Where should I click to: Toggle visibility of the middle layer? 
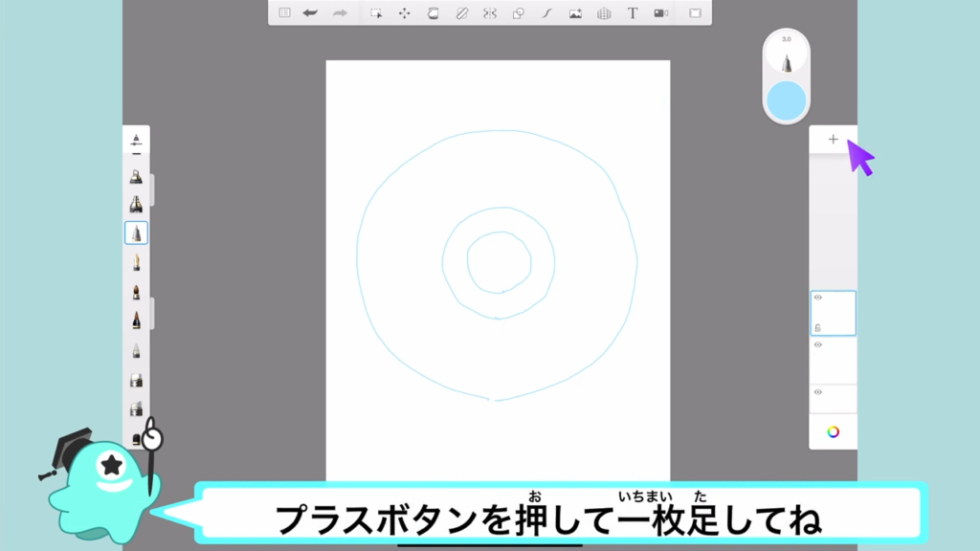coord(818,344)
